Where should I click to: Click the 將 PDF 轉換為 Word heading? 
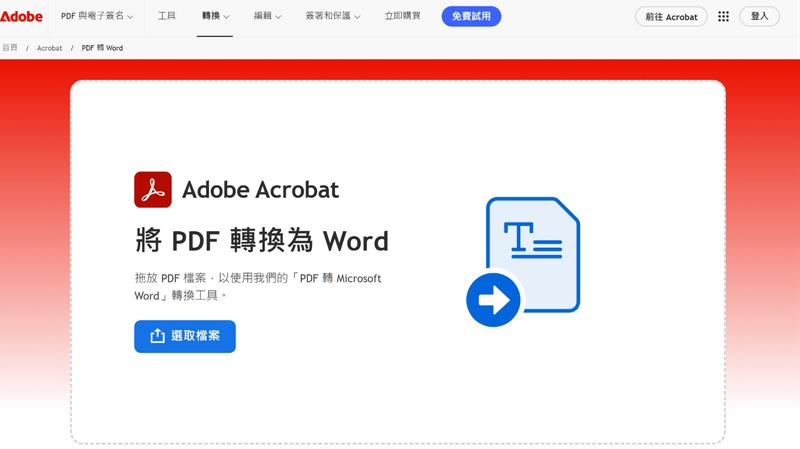click(262, 240)
